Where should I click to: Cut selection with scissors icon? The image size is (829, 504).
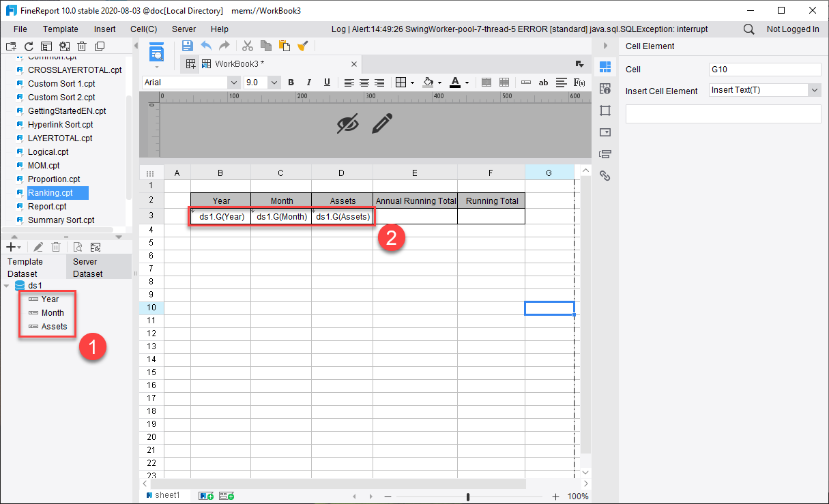coord(248,46)
